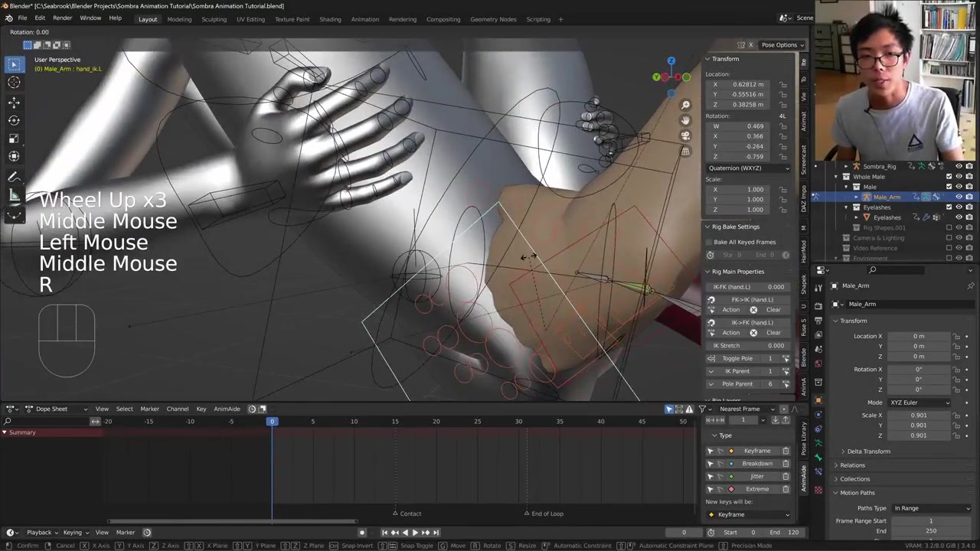Open the Quaternion (WXYZ) rotation mode dropdown
Screen dimensions: 980x551
point(749,168)
